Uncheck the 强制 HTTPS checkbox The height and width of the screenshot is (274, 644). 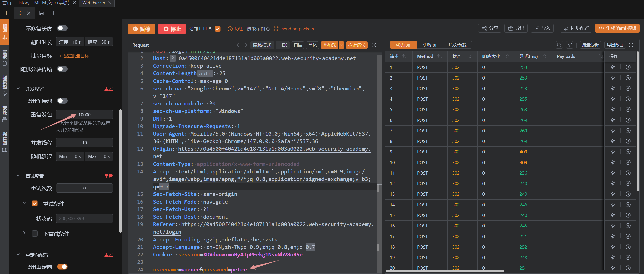coord(218,29)
